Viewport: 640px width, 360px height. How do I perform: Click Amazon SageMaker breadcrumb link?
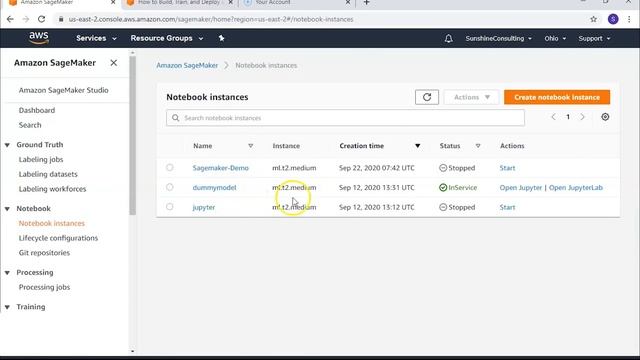(187, 65)
